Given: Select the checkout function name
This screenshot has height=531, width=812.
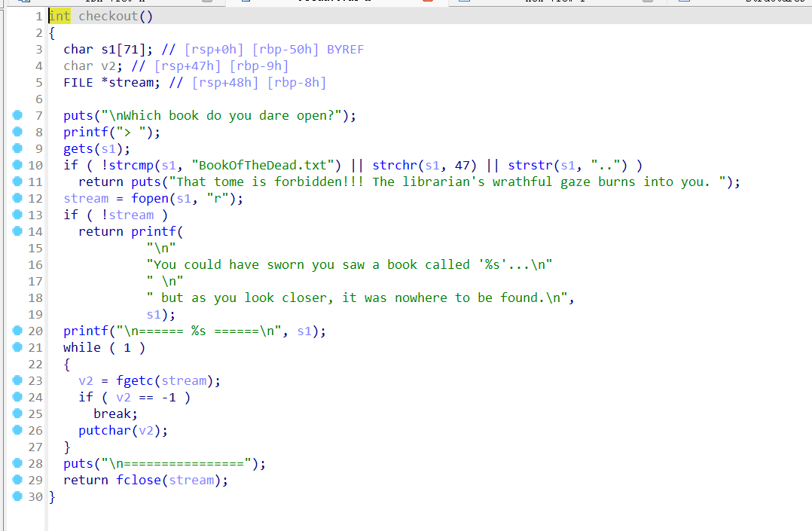Looking at the screenshot, I should point(108,17).
